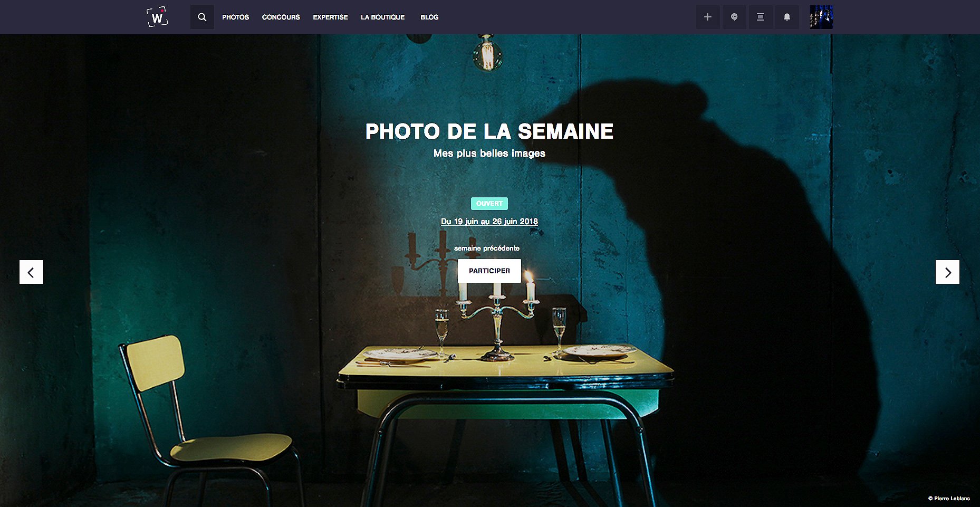
Task: Open the search magnifier icon
Action: [202, 17]
